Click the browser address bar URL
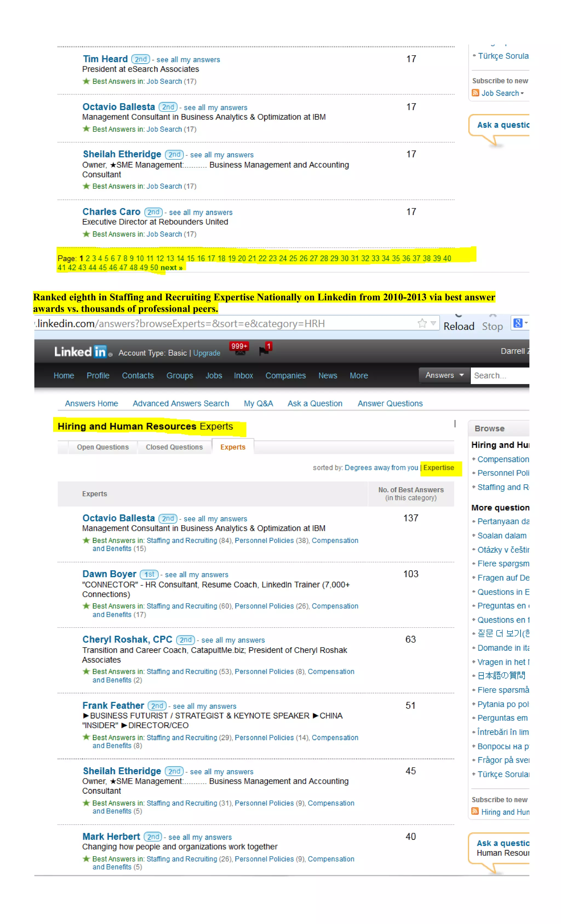561x924 pixels. (180, 323)
